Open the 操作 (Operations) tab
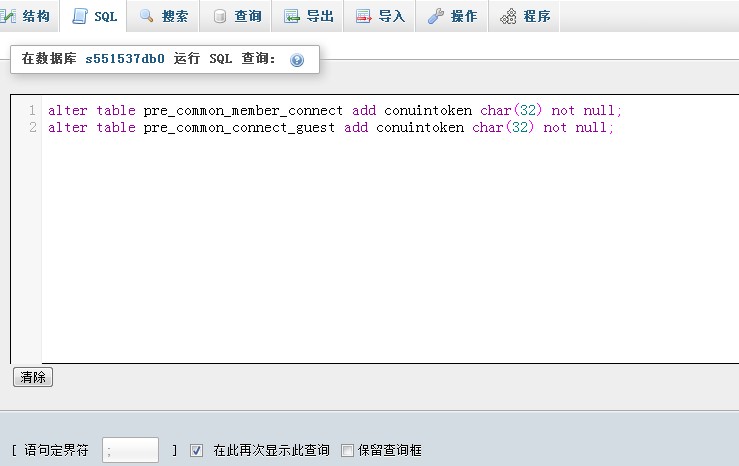The width and height of the screenshot is (739, 466). pos(452,16)
